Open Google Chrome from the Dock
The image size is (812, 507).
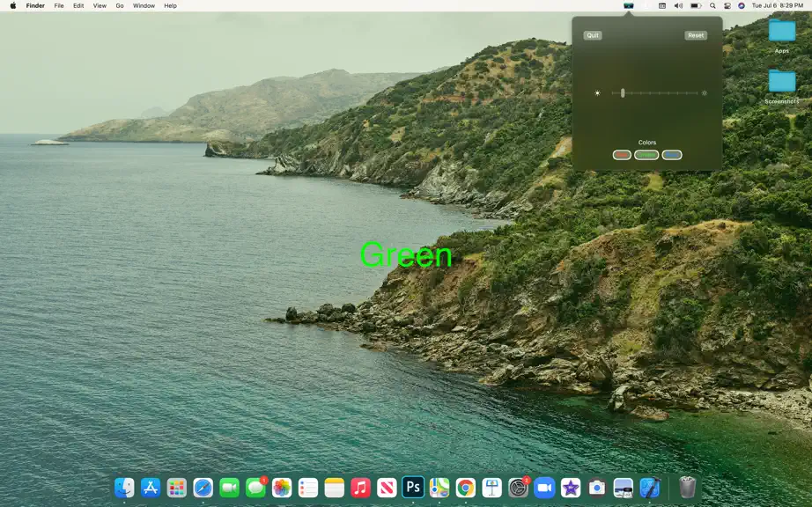point(466,488)
